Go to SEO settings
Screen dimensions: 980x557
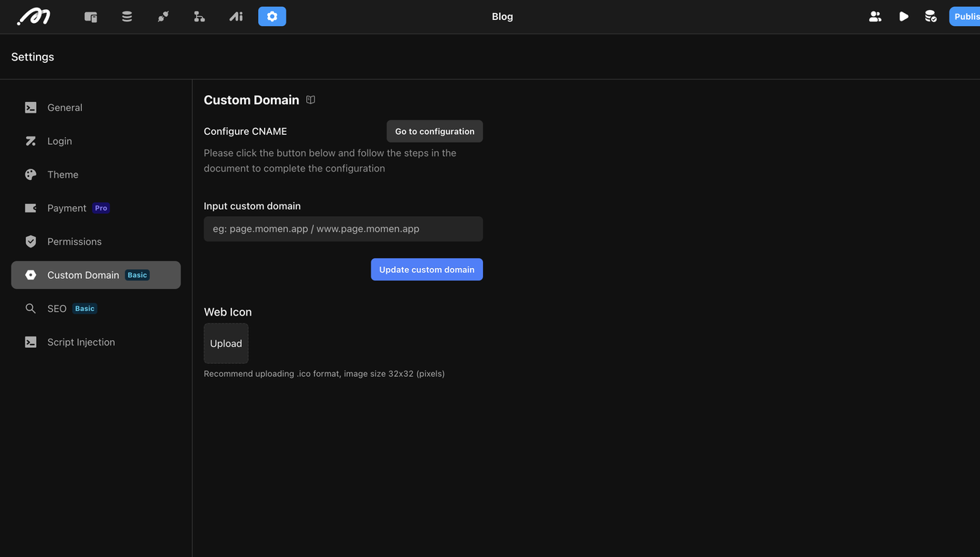(57, 309)
